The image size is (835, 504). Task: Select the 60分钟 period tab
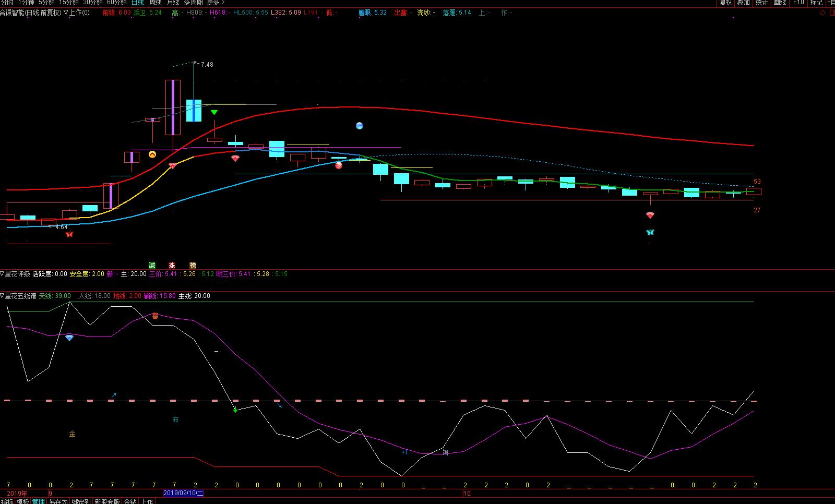[x=117, y=3]
